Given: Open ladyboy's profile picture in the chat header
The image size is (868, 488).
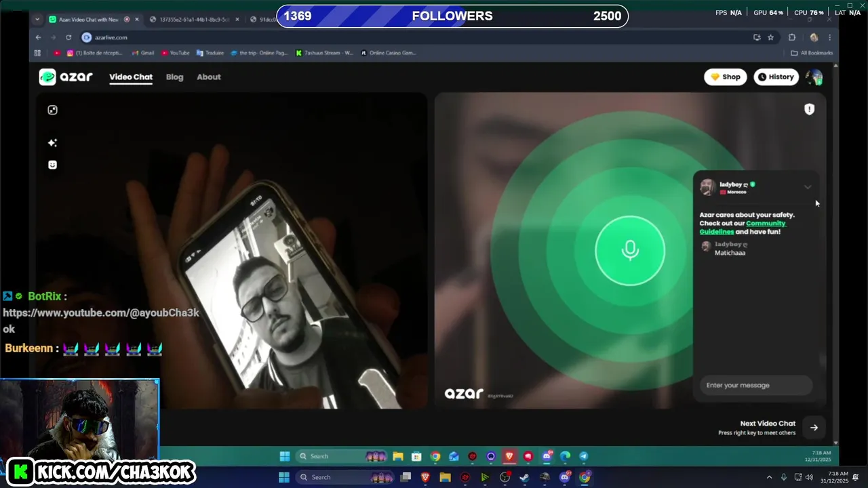Looking at the screenshot, I should (x=707, y=187).
